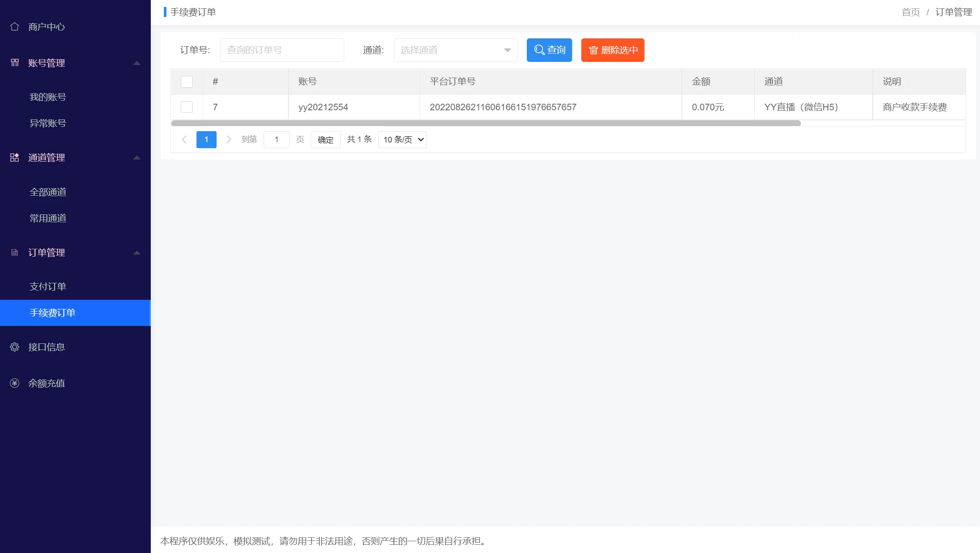Viewport: 980px width, 553px height.
Task: Click the grid icon beside 账号管理
Action: coord(14,63)
